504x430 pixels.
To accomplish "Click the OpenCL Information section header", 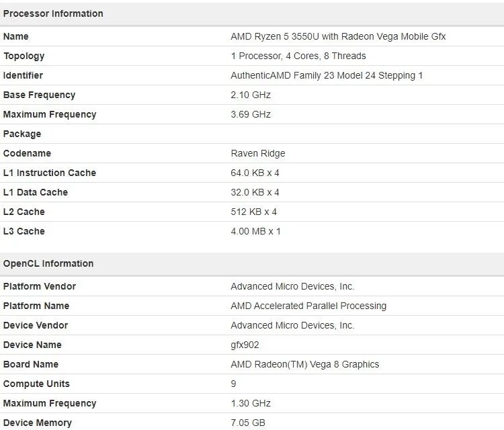I will click(x=48, y=263).
